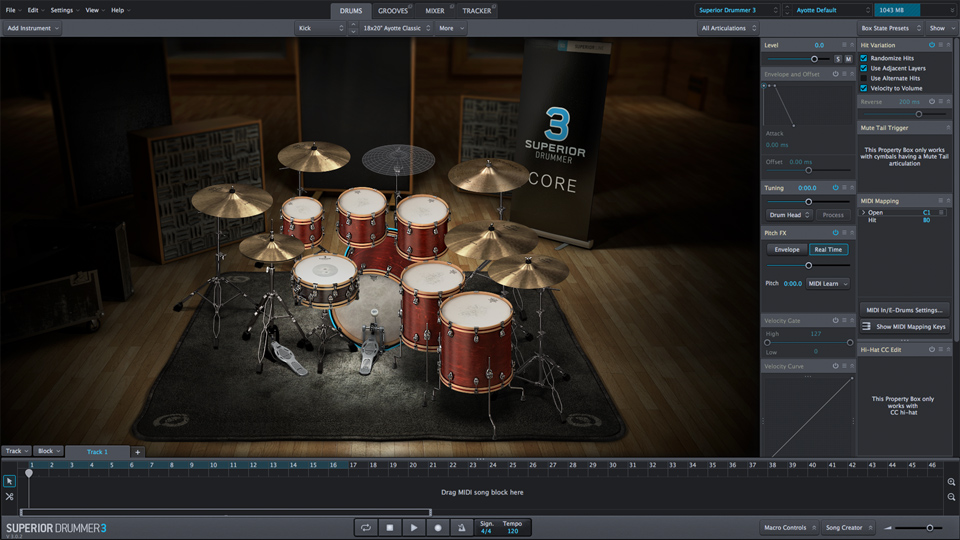Collapse the Velocity Curve property box
Screen dimensions: 960x540
[851, 366]
